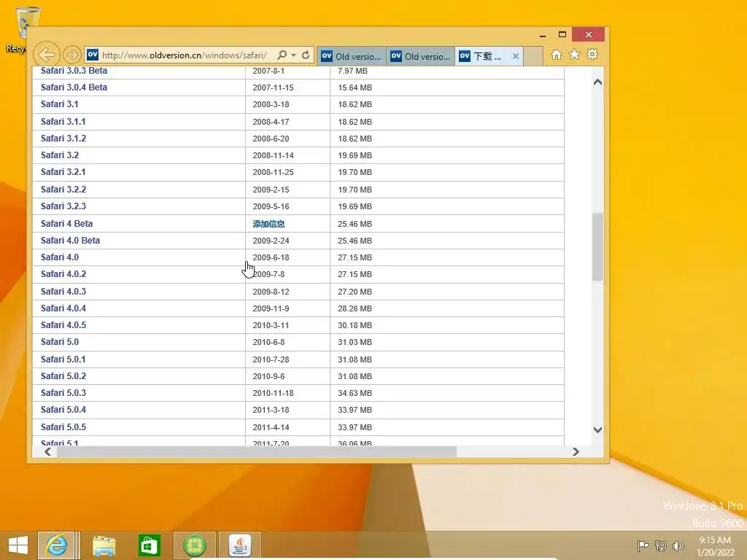Click the horizontal scrollbar right arrow

click(x=576, y=451)
